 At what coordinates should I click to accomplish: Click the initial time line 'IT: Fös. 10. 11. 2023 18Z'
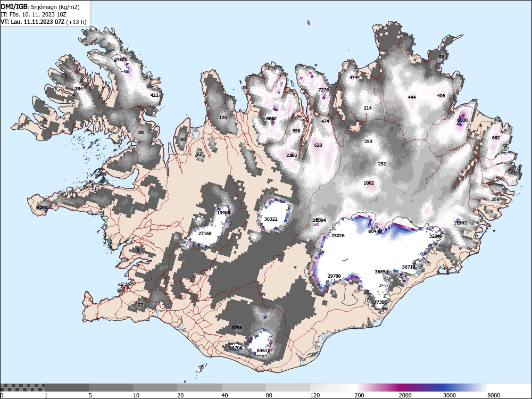pyautogui.click(x=33, y=14)
